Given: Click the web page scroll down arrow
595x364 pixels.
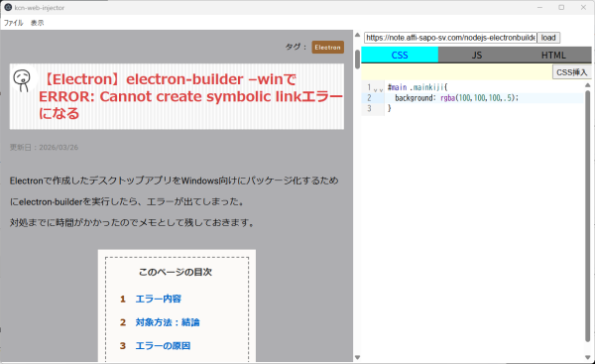Looking at the screenshot, I should pyautogui.click(x=357, y=357).
